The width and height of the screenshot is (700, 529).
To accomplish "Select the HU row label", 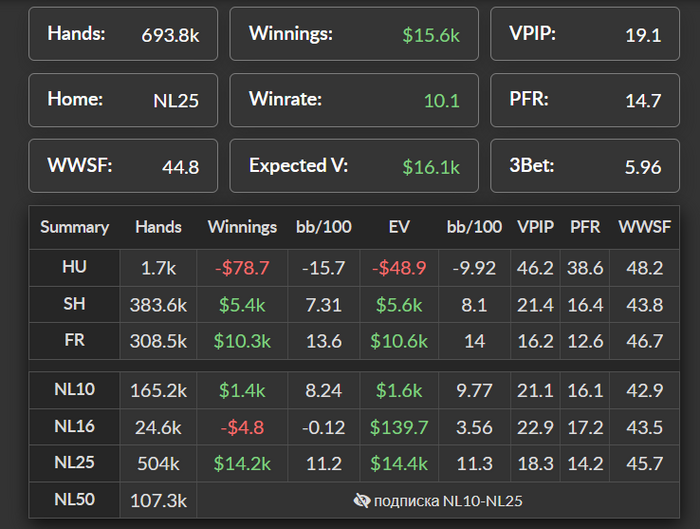I will (x=74, y=268).
